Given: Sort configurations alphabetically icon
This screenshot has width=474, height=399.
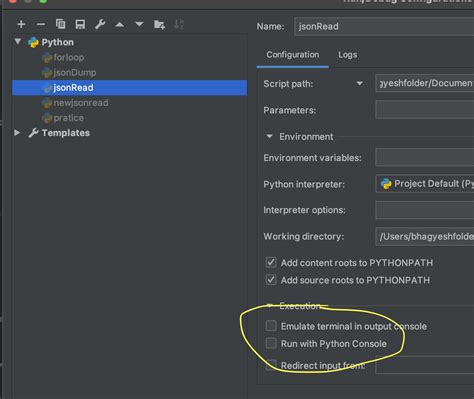Looking at the screenshot, I should [179, 24].
